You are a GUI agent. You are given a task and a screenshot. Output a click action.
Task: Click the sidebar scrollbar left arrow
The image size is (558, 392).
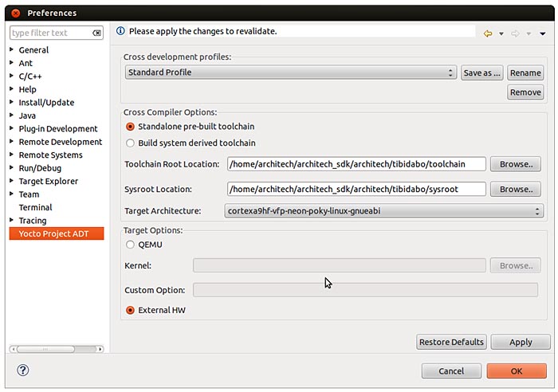click(x=14, y=349)
